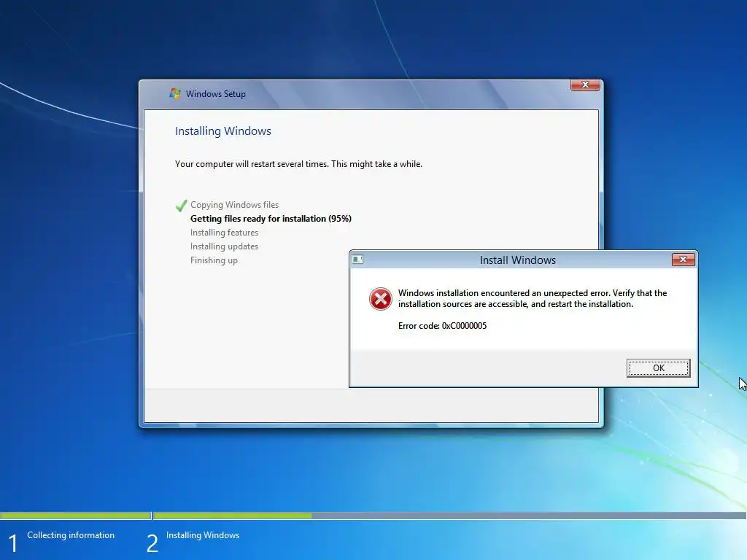Click the 'Installing Windows' progress bar segment
The width and height of the screenshot is (747, 560).
click(x=449, y=516)
